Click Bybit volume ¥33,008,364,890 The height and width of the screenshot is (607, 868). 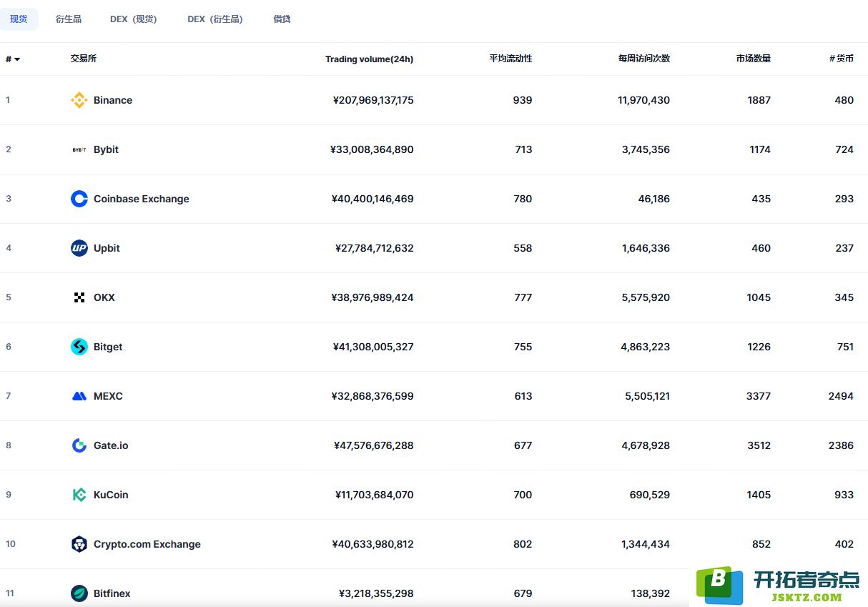(x=372, y=149)
